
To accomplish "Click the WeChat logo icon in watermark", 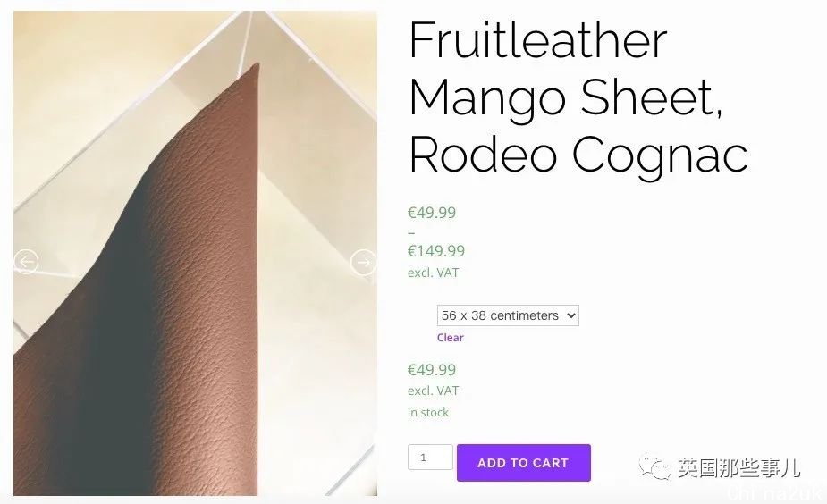I will click(654, 467).
